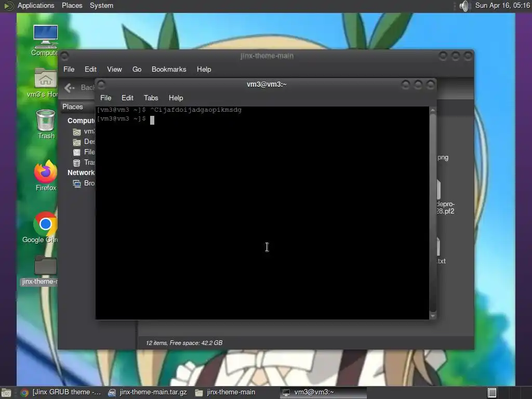This screenshot has width=532, height=399.
Task: Open the file manager's Bookmarks menu
Action: pyautogui.click(x=169, y=69)
